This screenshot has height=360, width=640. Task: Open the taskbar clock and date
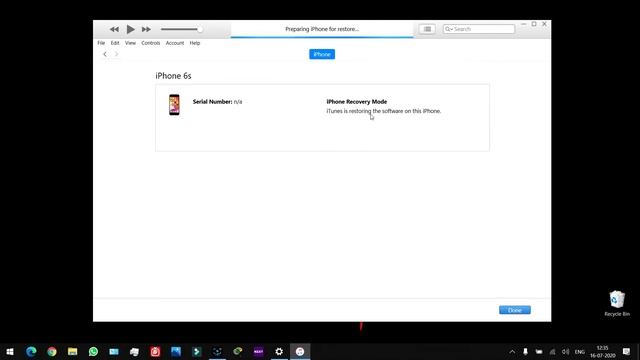[603, 351]
